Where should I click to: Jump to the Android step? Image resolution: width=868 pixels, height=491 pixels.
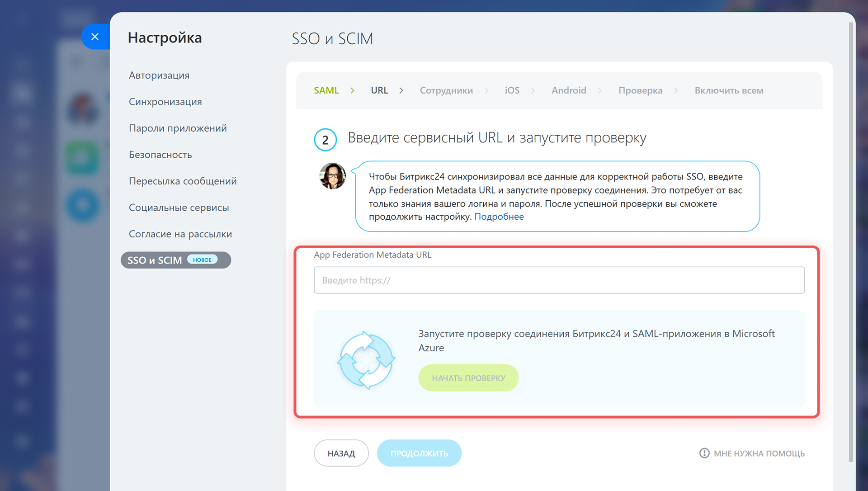(569, 90)
